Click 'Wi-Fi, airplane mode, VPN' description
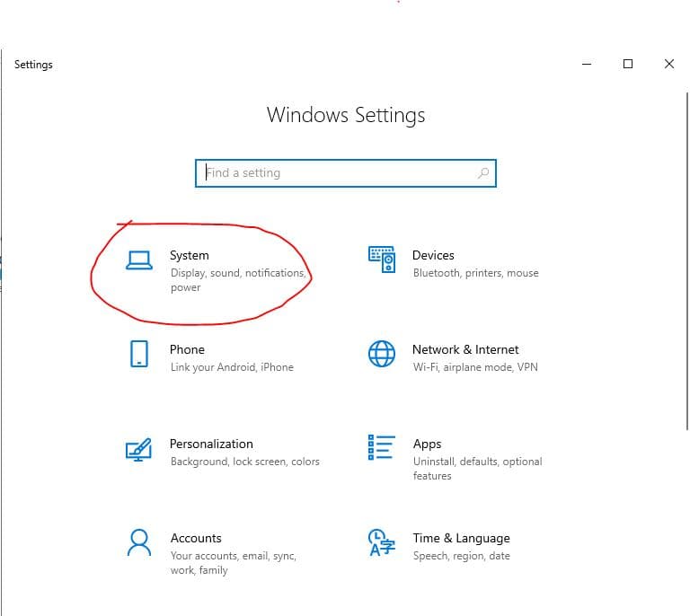This screenshot has height=616, width=690. [x=475, y=367]
